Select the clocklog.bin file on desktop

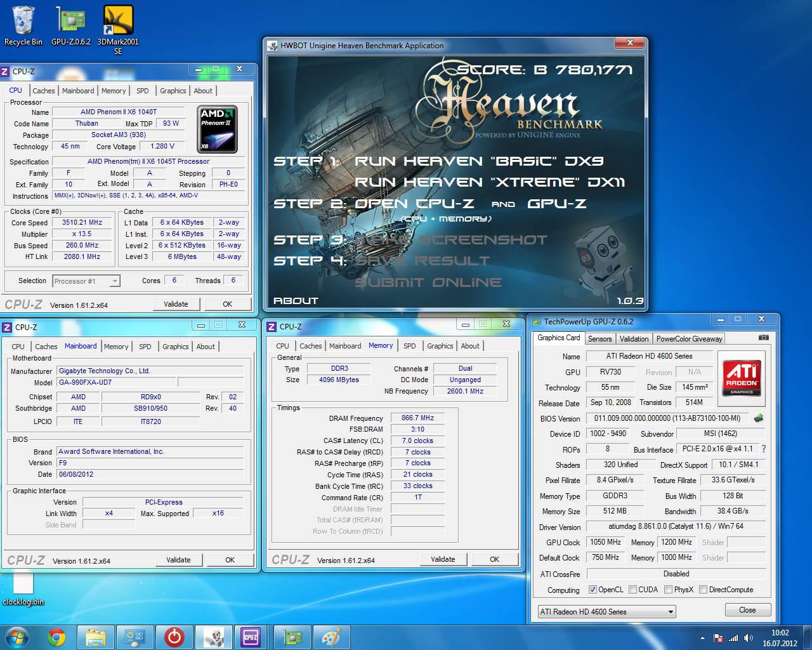point(23,588)
